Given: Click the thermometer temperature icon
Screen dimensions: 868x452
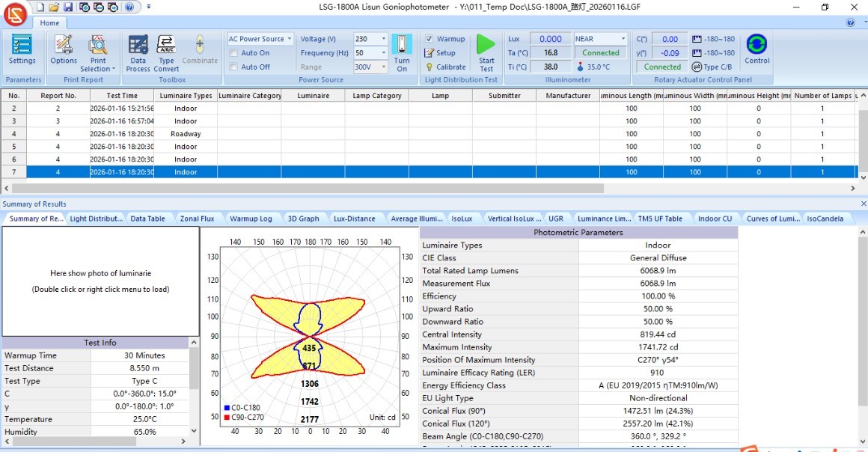Looking at the screenshot, I should click(x=580, y=67).
